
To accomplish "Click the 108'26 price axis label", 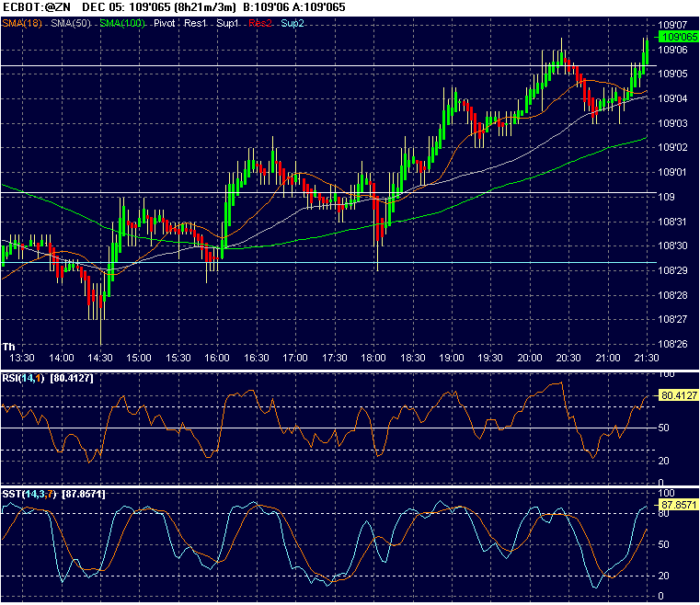I will pyautogui.click(x=672, y=345).
